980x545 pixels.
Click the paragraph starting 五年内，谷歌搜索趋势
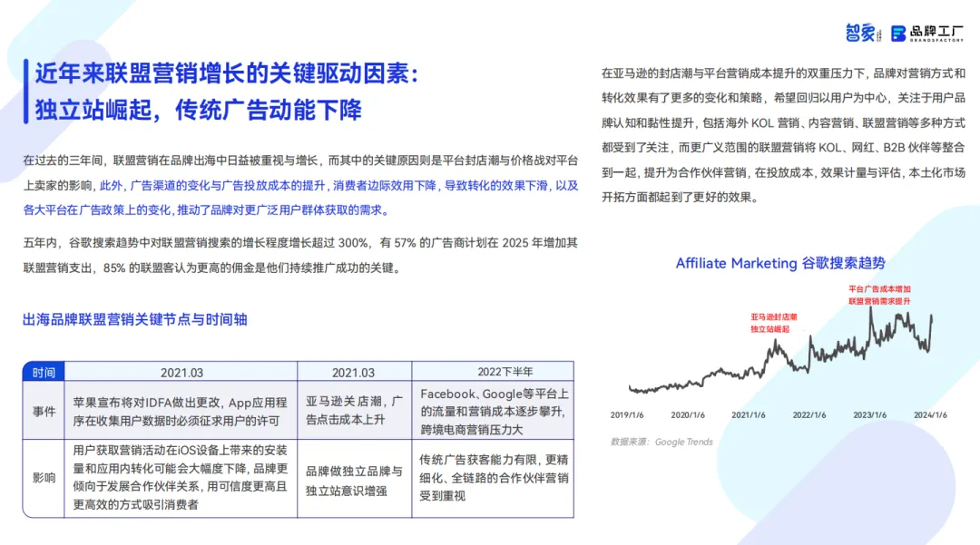[300, 256]
